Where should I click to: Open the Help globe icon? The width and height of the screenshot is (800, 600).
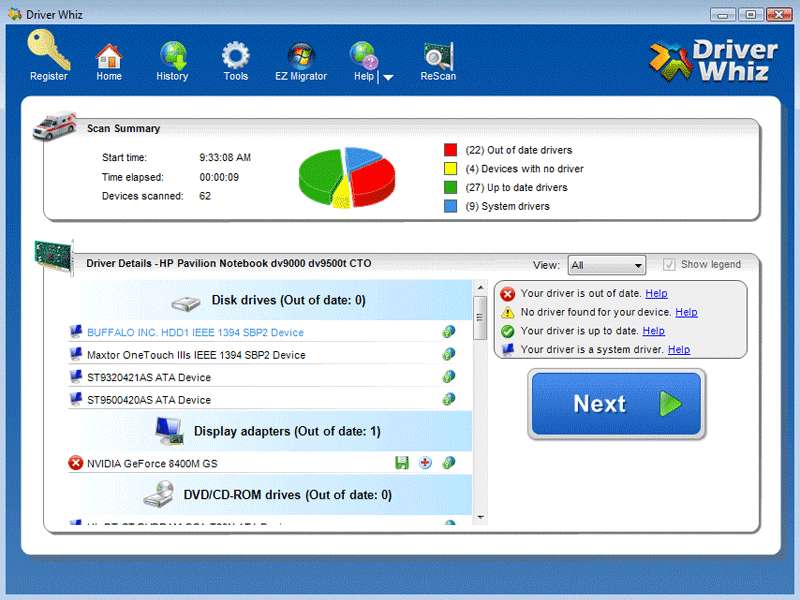(x=364, y=56)
